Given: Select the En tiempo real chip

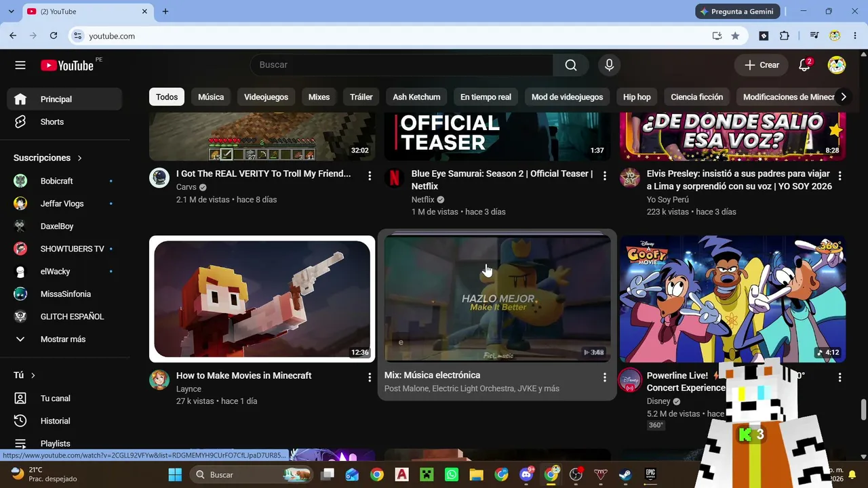Looking at the screenshot, I should click(486, 97).
